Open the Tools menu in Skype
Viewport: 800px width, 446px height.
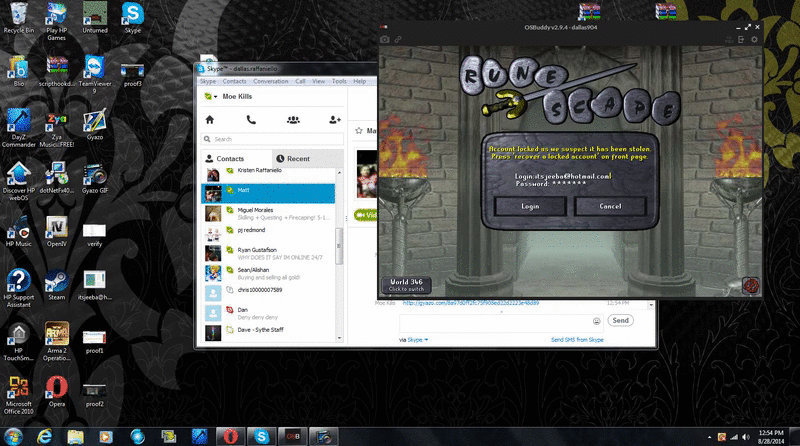point(339,81)
